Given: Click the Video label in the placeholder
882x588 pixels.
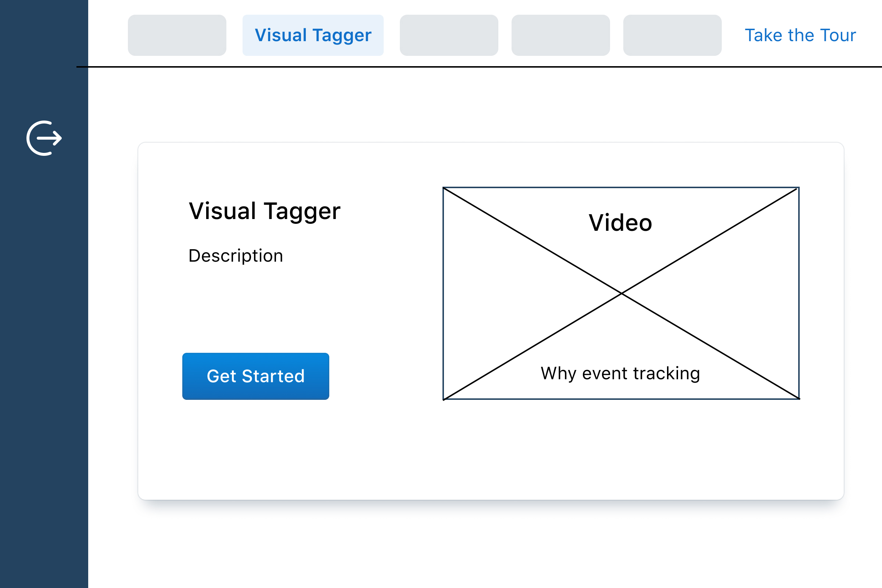Looking at the screenshot, I should 620,223.
